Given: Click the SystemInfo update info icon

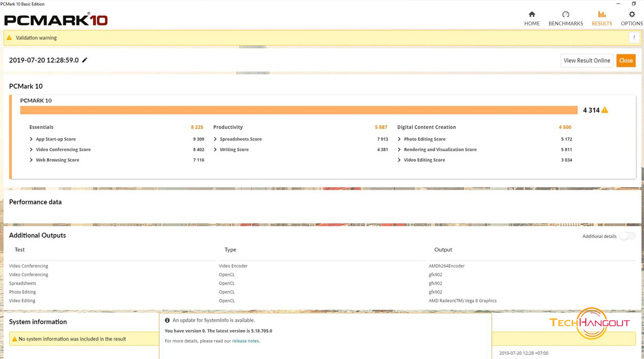Looking at the screenshot, I should [167, 320].
